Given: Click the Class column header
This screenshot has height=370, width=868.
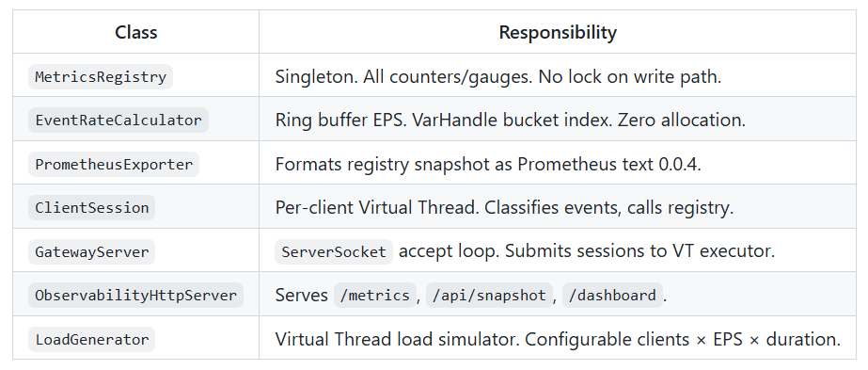Looking at the screenshot, I should pos(136,32).
